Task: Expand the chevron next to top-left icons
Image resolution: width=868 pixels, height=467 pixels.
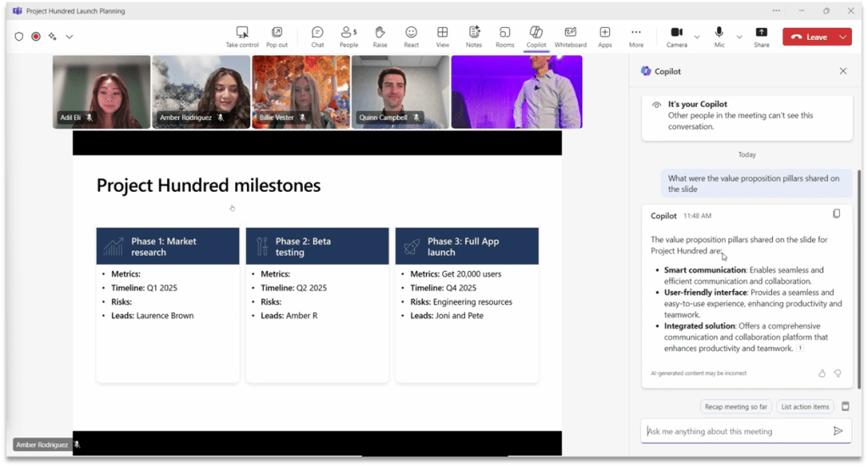Action: pos(70,37)
